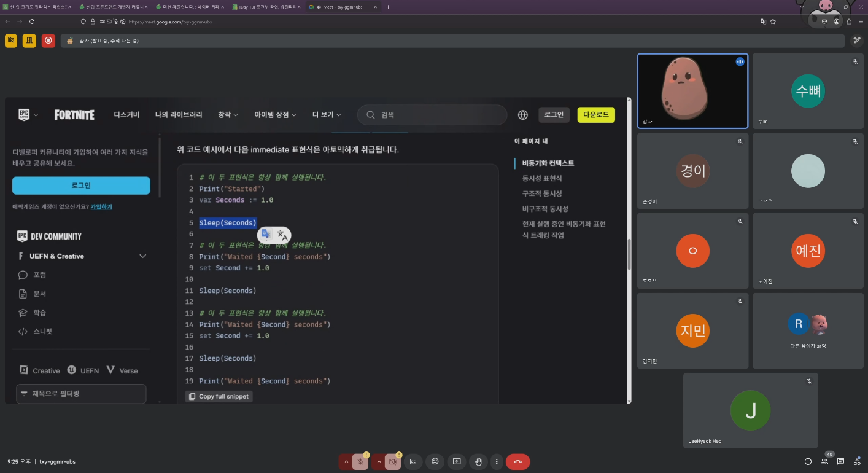Click the 디스커버 menu in Fortnite header

126,115
